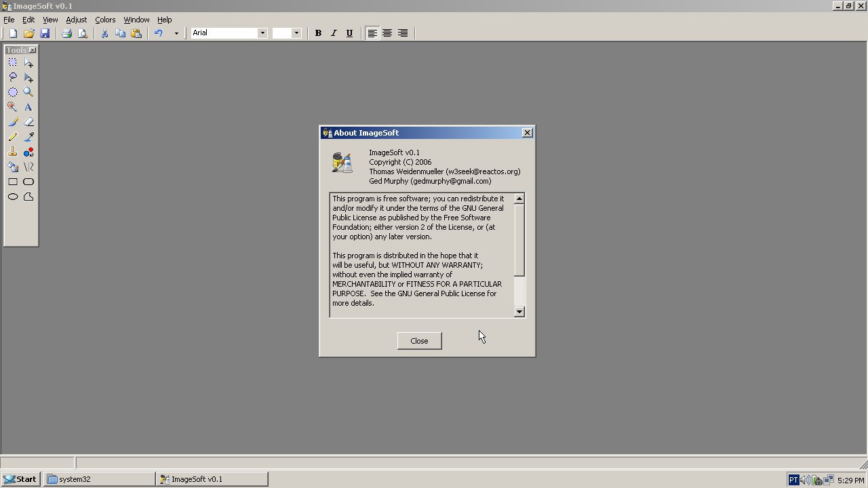The height and width of the screenshot is (488, 868).
Task: Select the magic wand tool
Action: coord(13,107)
